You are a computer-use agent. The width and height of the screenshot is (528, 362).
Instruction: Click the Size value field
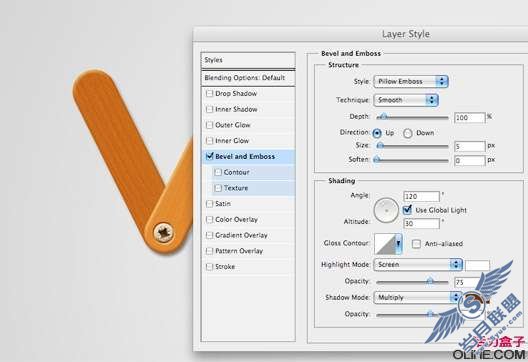pyautogui.click(x=469, y=146)
